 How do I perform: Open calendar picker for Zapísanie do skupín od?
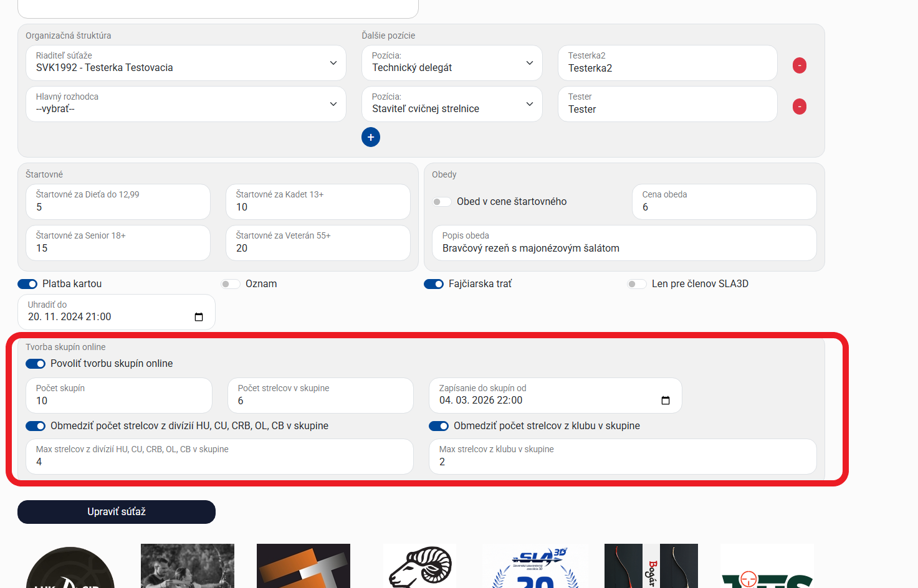665,401
